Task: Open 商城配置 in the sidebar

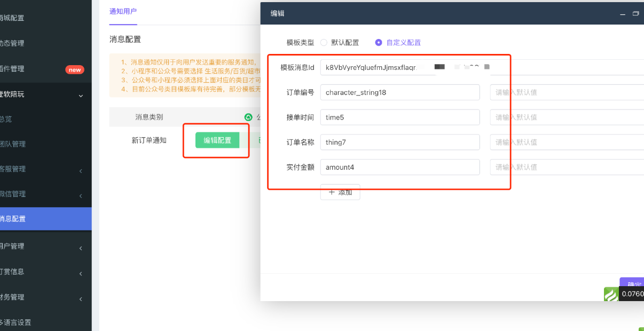Action: pos(45,18)
